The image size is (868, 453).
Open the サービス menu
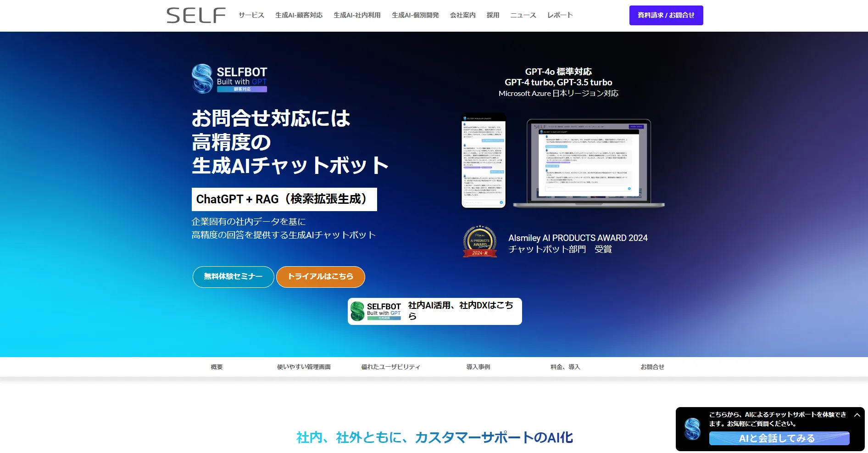click(x=251, y=15)
